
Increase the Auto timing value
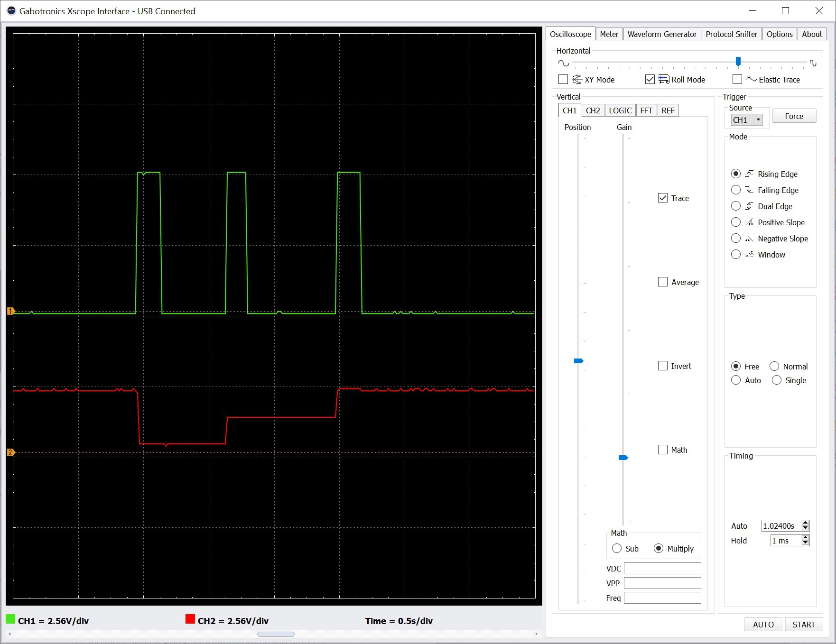805,523
